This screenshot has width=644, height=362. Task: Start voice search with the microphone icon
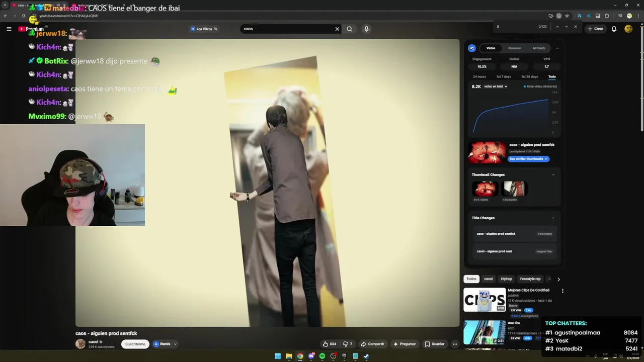click(x=366, y=29)
